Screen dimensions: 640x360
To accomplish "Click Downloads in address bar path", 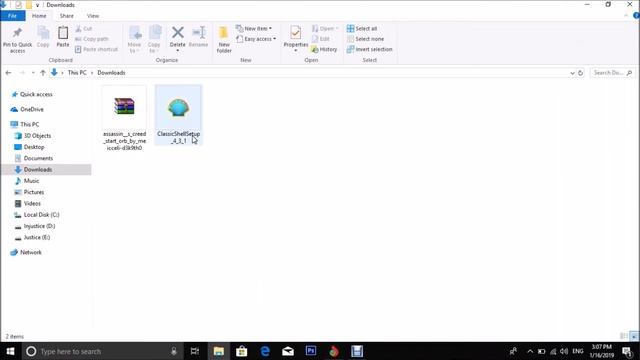I will (111, 73).
